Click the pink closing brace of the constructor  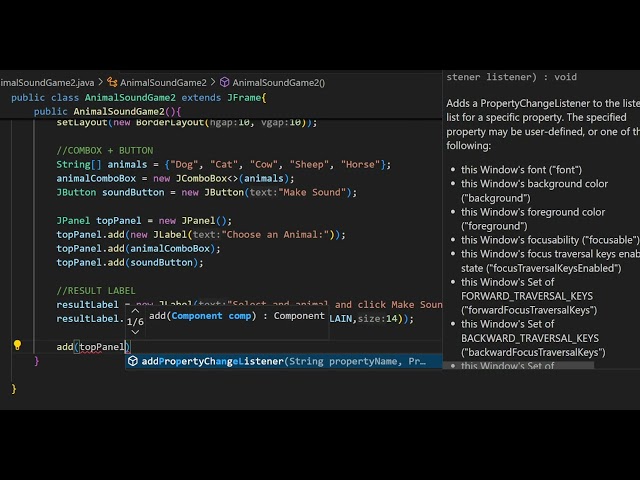[37, 361]
